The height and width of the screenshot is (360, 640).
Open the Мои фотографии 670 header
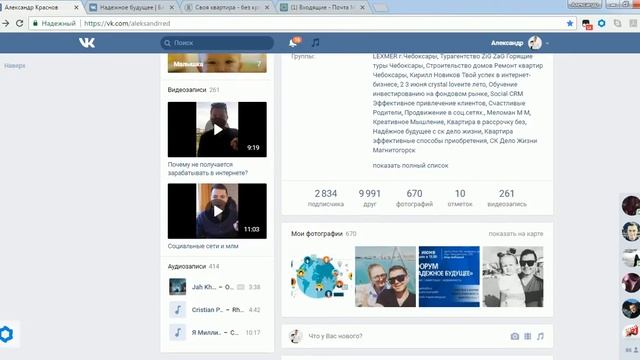click(x=324, y=234)
